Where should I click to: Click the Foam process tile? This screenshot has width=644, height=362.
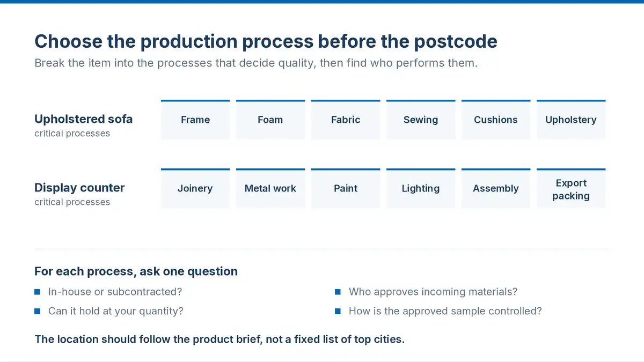(x=270, y=120)
